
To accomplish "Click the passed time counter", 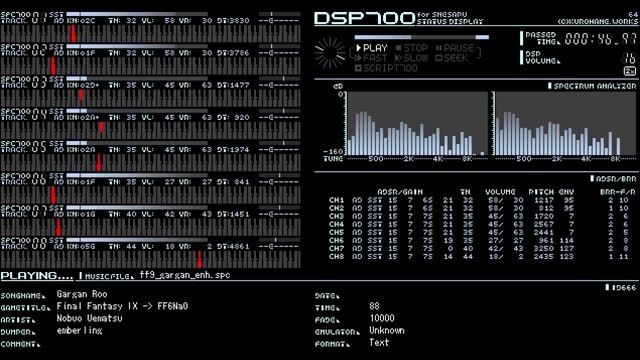I will [600, 39].
